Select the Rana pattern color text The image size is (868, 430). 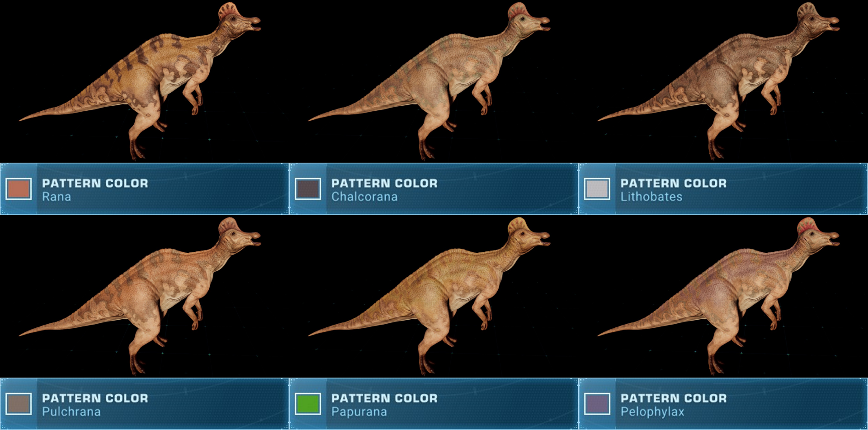(57, 197)
